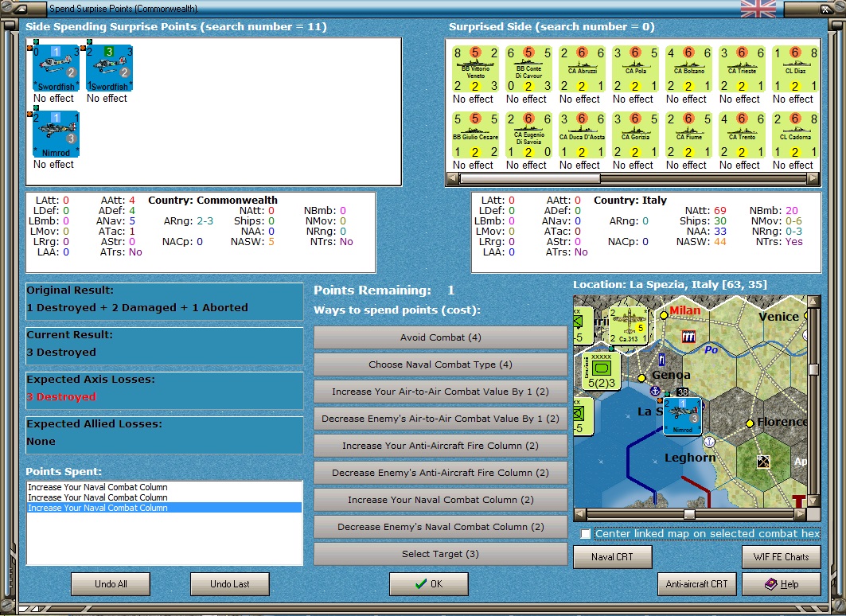
Task: Select the CA Fiume ship counter
Action: point(689,135)
